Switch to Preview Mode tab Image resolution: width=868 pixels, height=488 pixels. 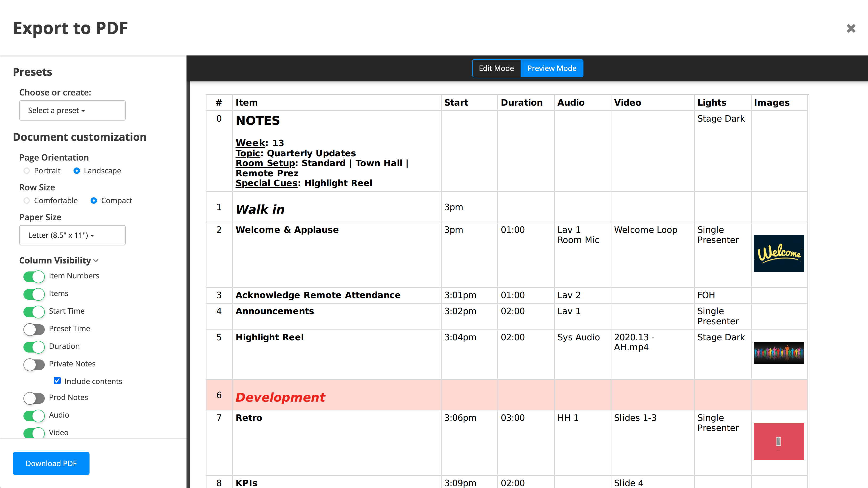(x=551, y=68)
